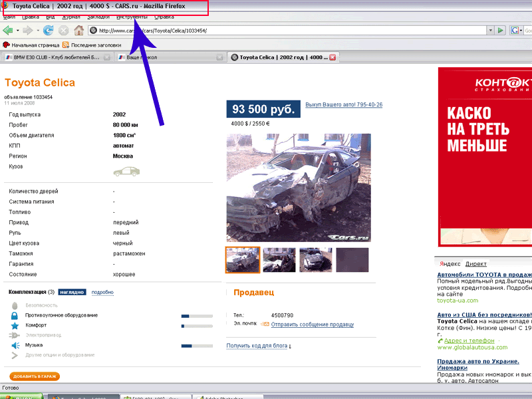Image resolution: width=532 pixels, height=399 pixels.
Task: Click the anti-theft lock icon
Action: click(x=15, y=315)
